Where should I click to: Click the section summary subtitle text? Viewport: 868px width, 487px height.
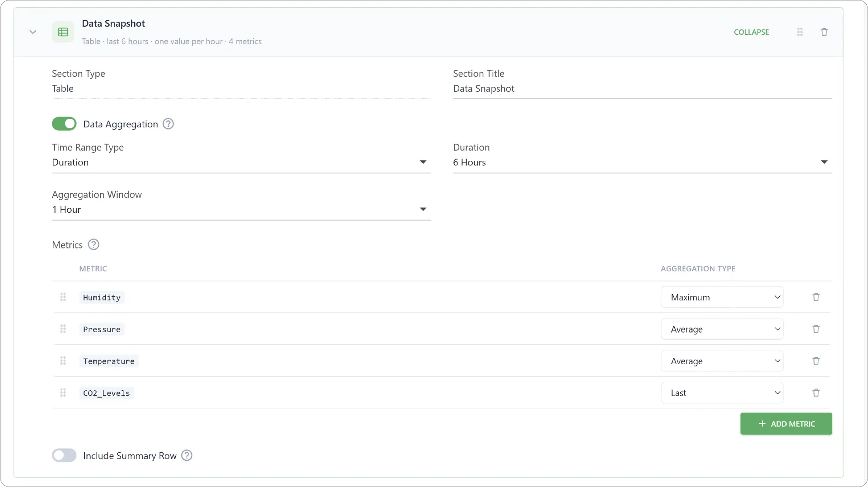pyautogui.click(x=172, y=41)
